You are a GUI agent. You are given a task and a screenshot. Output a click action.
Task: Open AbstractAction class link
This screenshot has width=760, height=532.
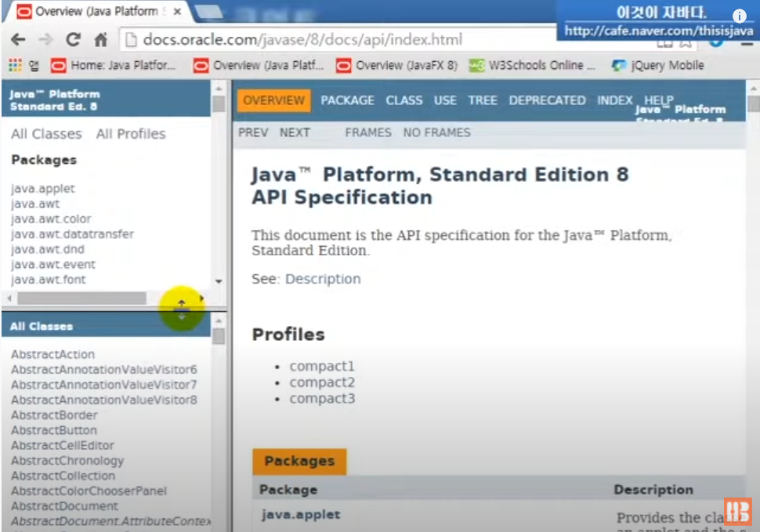pos(52,355)
